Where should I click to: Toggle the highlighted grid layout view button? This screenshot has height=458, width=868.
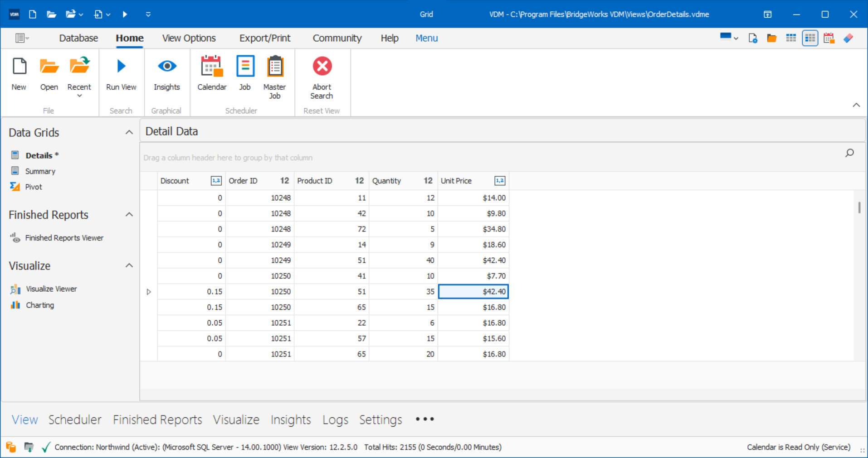coord(810,39)
